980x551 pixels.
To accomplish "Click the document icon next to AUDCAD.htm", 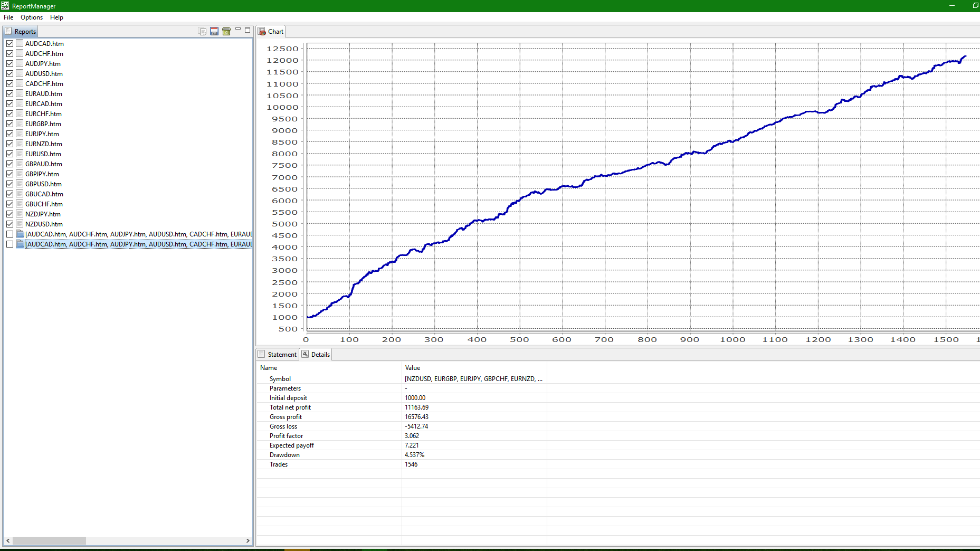I will coord(20,43).
